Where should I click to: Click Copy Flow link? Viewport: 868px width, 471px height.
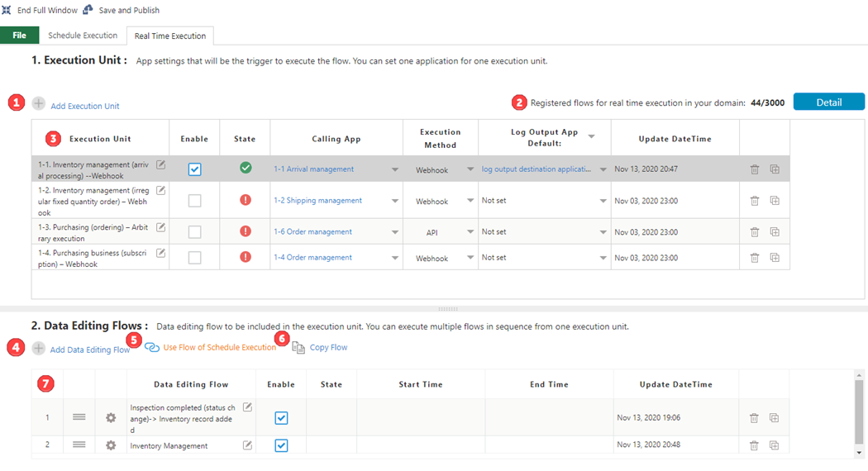[328, 348]
